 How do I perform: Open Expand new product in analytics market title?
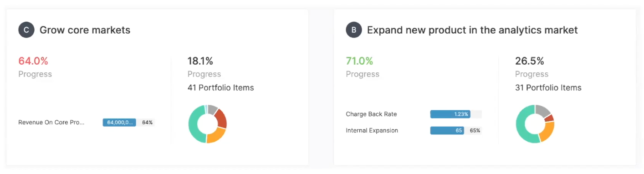pyautogui.click(x=472, y=30)
